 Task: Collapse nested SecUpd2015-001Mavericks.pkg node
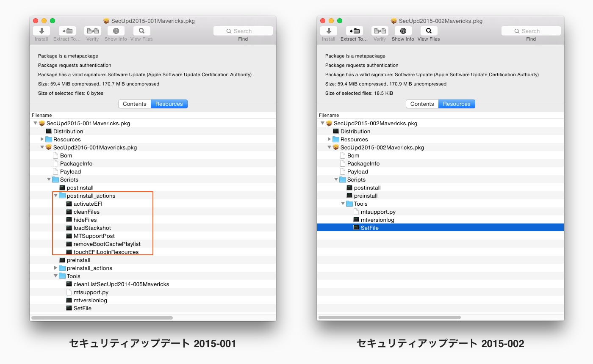tap(42, 147)
